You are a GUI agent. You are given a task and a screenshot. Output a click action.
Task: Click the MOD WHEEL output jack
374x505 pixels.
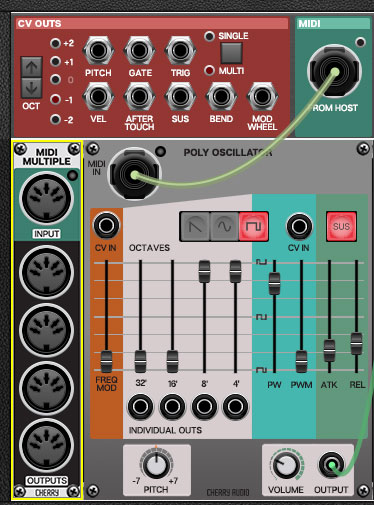tap(262, 97)
